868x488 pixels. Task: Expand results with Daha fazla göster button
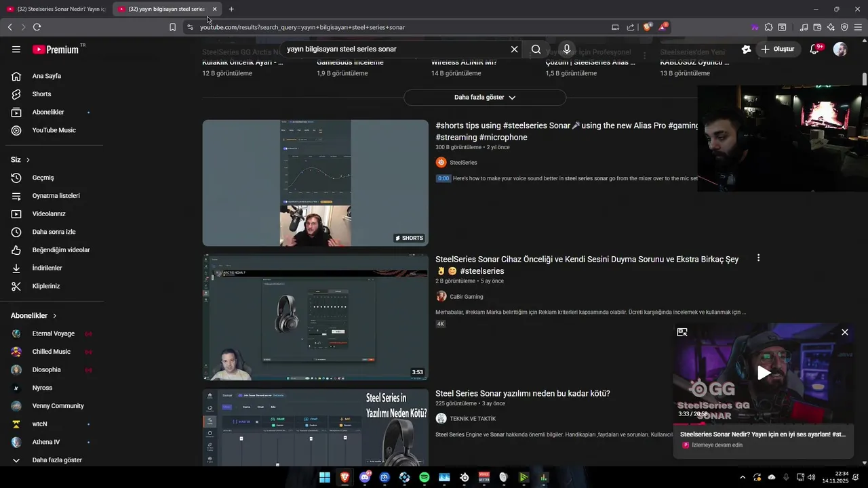pos(485,98)
